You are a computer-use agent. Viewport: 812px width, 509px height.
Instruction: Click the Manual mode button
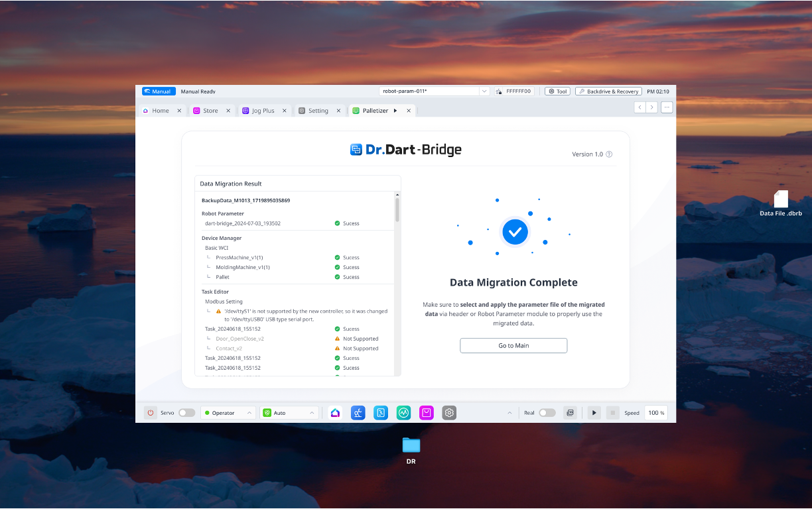pyautogui.click(x=157, y=91)
